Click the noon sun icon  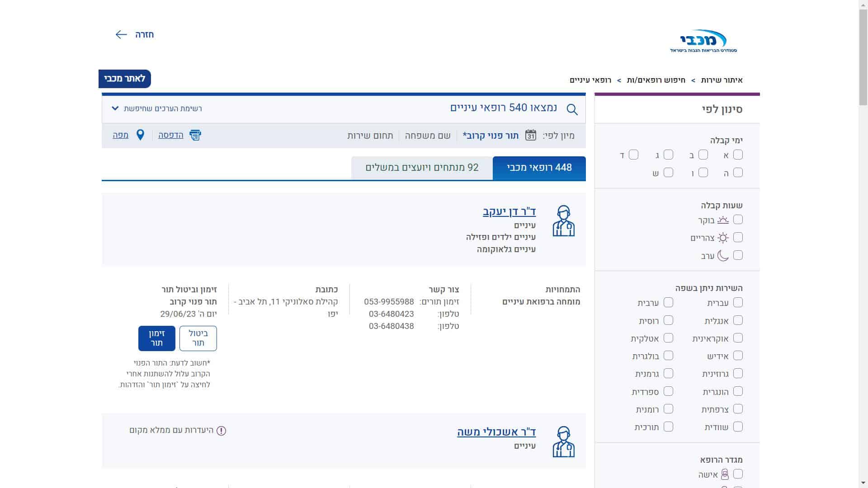(x=723, y=238)
